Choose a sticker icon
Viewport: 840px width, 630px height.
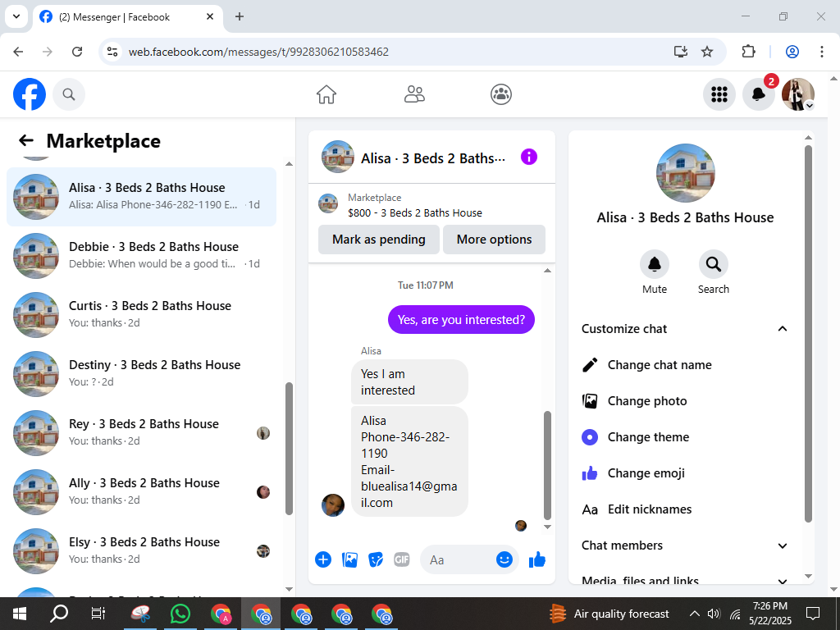[x=376, y=559]
